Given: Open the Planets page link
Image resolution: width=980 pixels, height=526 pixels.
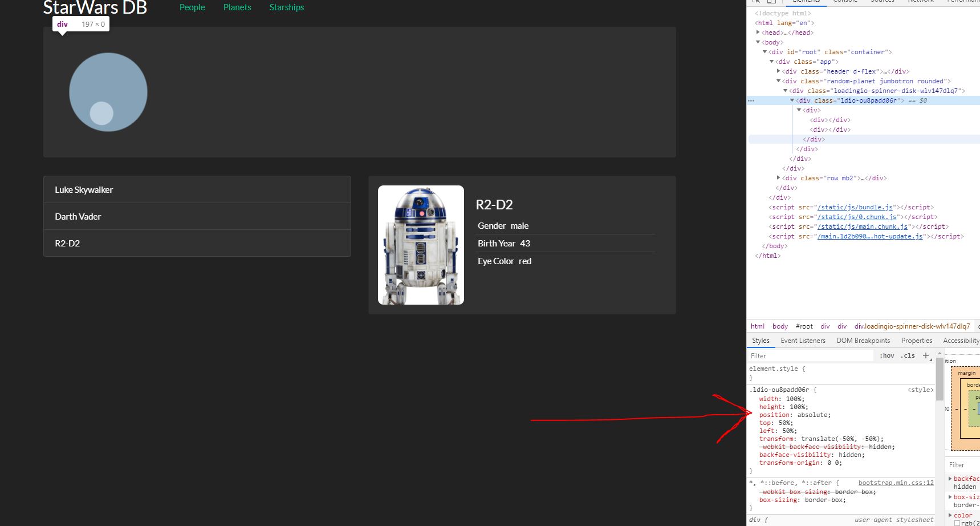Looking at the screenshot, I should (x=237, y=7).
